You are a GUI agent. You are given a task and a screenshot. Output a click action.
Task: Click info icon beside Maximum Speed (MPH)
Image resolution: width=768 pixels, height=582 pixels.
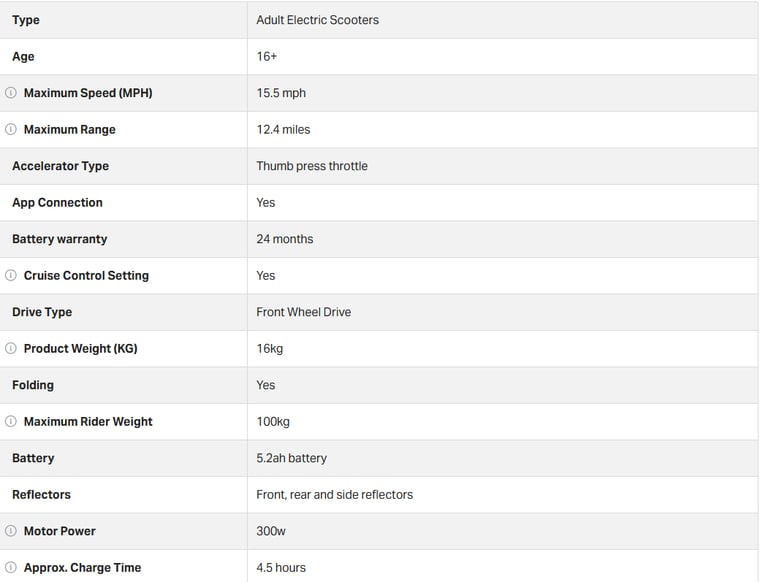(x=11, y=93)
